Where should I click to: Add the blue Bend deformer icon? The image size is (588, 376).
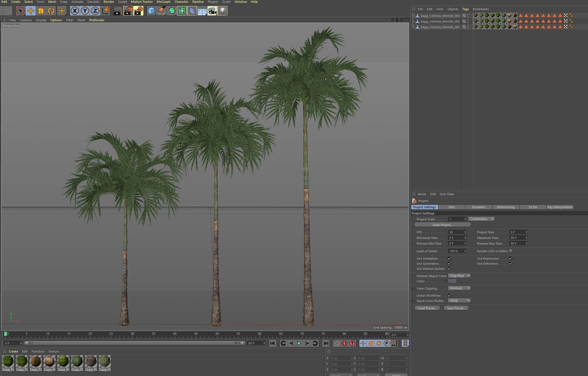[192, 11]
